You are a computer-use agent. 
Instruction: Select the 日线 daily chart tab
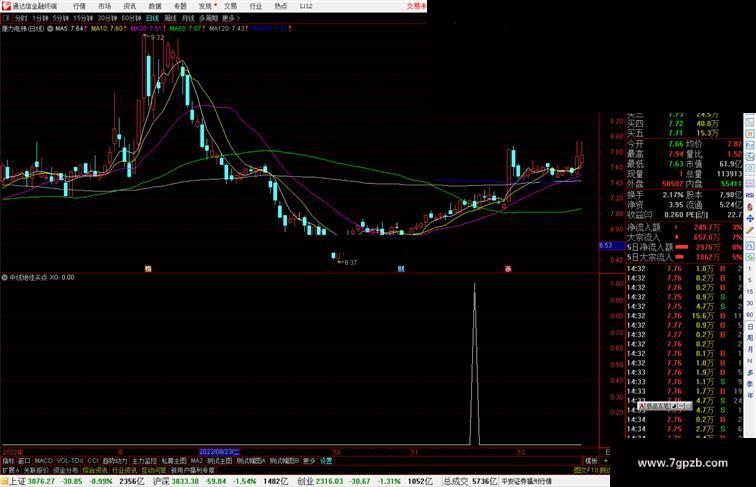(x=152, y=18)
